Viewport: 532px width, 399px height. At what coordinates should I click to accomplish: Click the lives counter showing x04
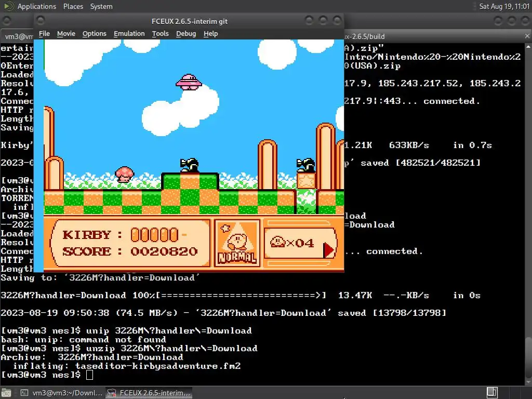point(292,243)
